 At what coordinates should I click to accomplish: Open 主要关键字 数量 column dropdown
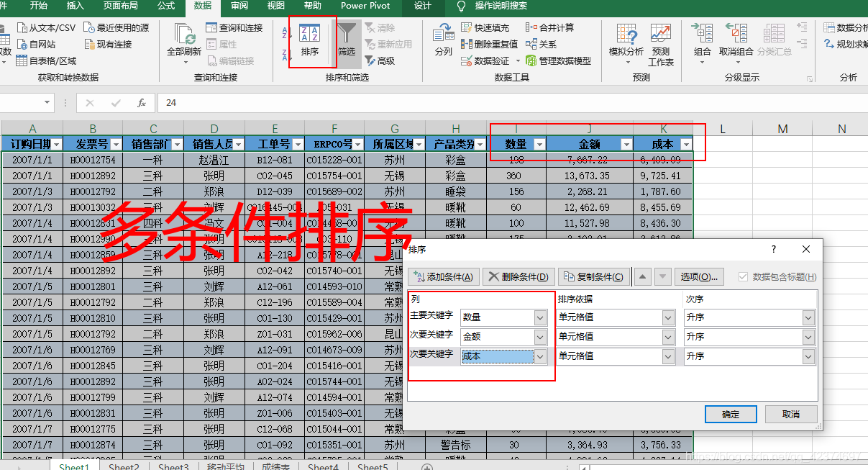pos(540,317)
